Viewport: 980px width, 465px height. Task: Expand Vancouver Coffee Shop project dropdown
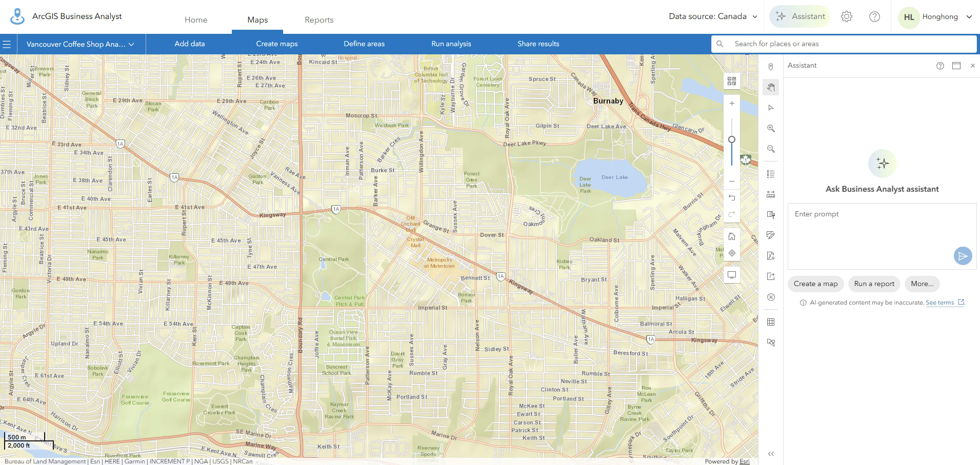[x=81, y=44]
